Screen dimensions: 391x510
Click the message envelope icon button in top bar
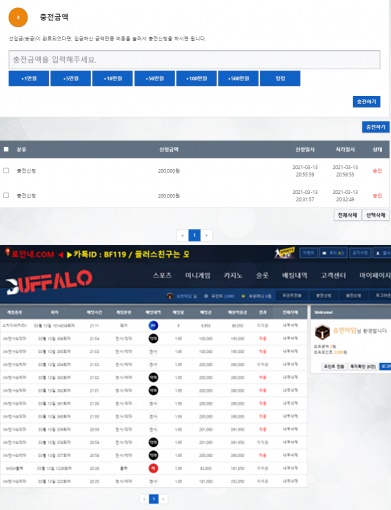pos(333,253)
